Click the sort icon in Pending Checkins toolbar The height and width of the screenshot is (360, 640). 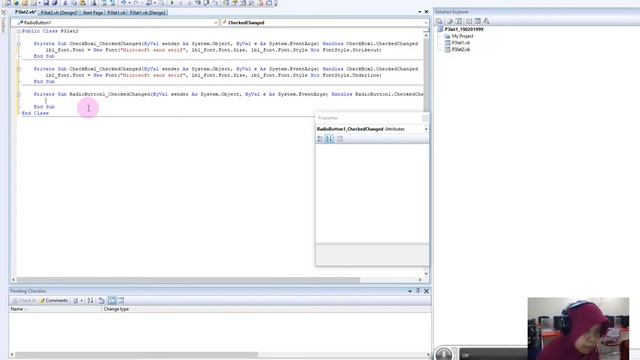coord(90,300)
